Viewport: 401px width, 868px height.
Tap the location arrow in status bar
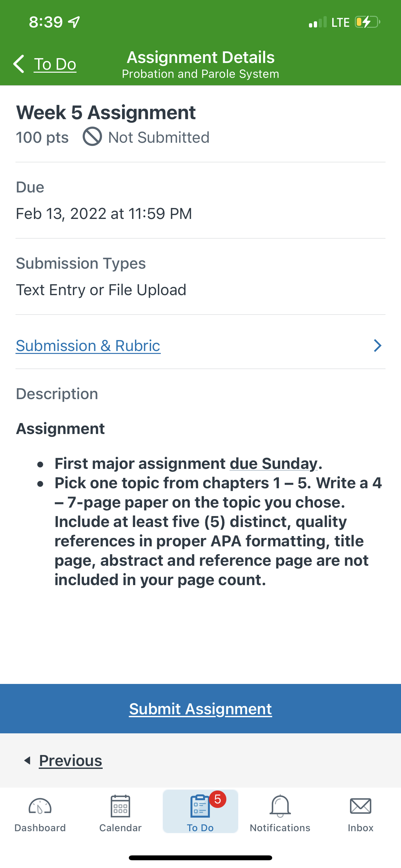(x=74, y=22)
